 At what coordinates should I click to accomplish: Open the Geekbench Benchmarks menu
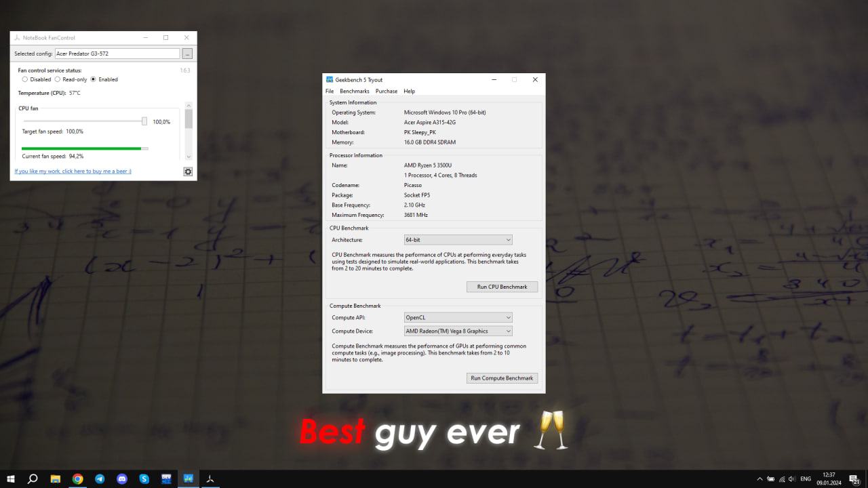(355, 91)
